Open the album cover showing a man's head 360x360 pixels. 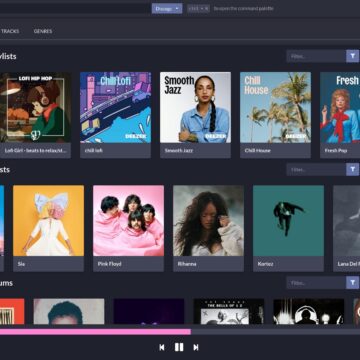point(69,311)
